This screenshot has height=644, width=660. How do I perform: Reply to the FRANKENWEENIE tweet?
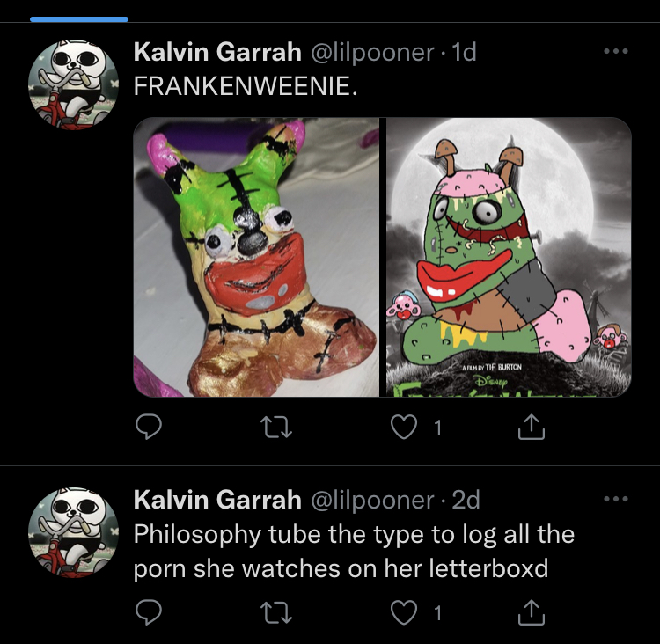click(x=148, y=427)
